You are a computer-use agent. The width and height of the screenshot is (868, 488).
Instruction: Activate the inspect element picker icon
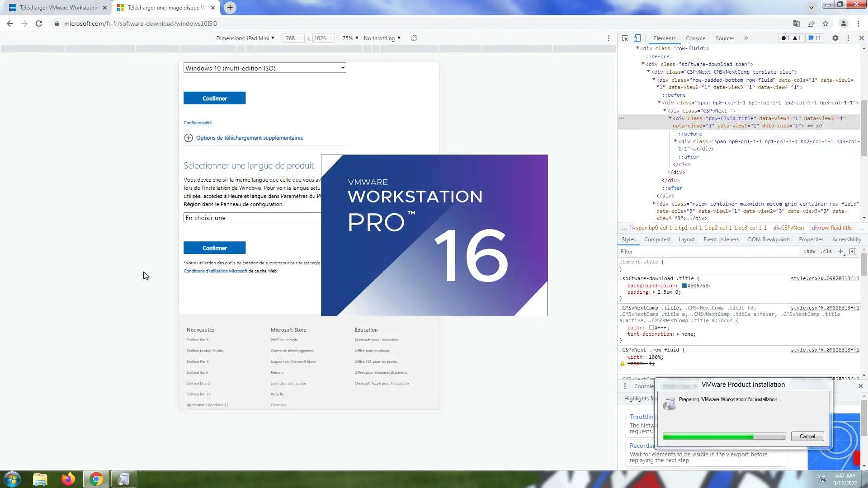(x=625, y=38)
